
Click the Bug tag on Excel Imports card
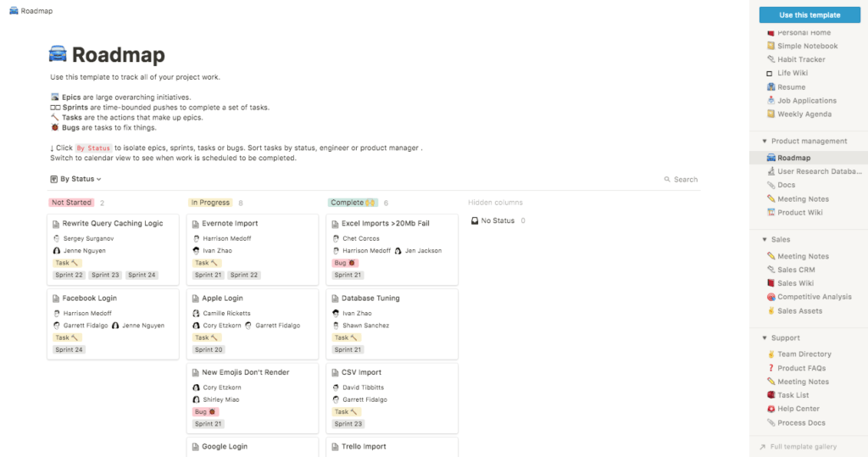click(x=345, y=263)
